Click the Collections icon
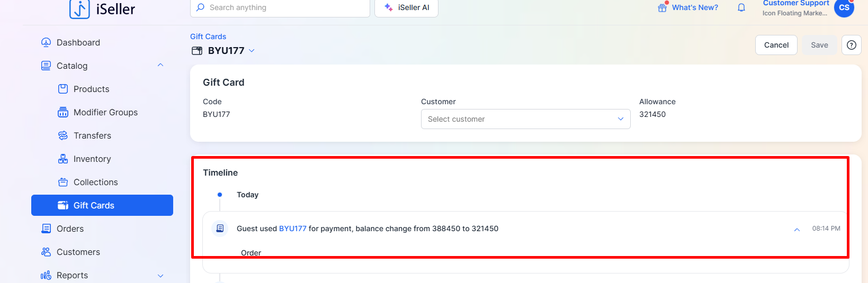Screen dimensions: 868x283 pos(63,182)
